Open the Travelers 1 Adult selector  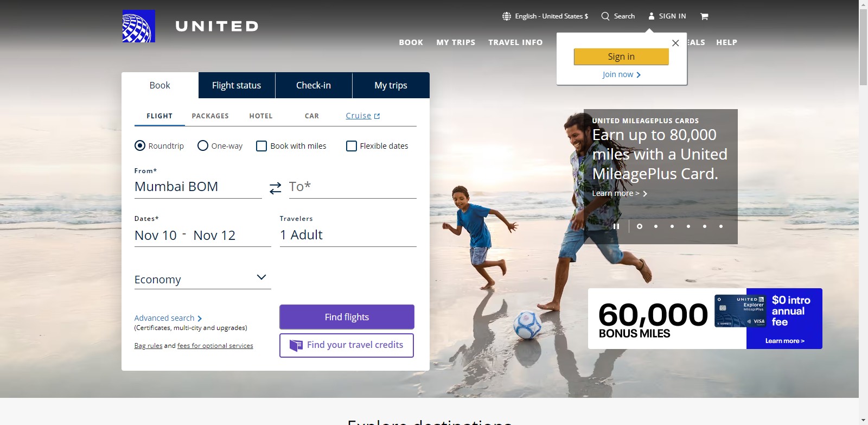tap(348, 235)
